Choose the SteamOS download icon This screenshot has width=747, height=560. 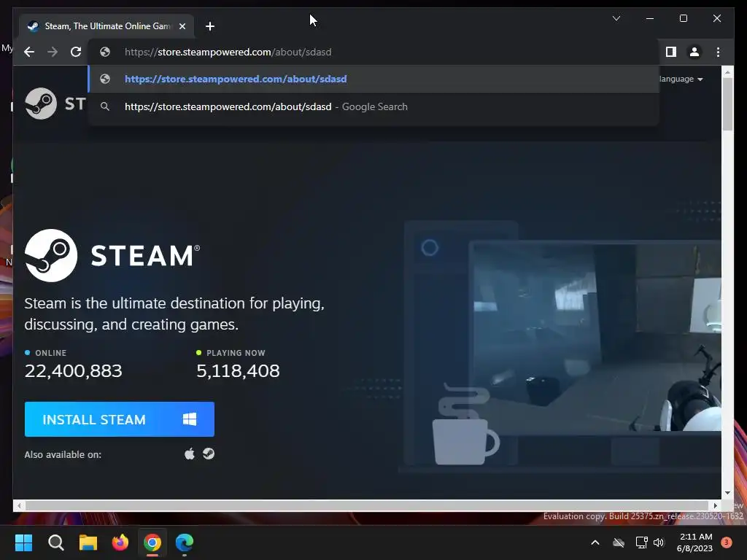coord(209,454)
